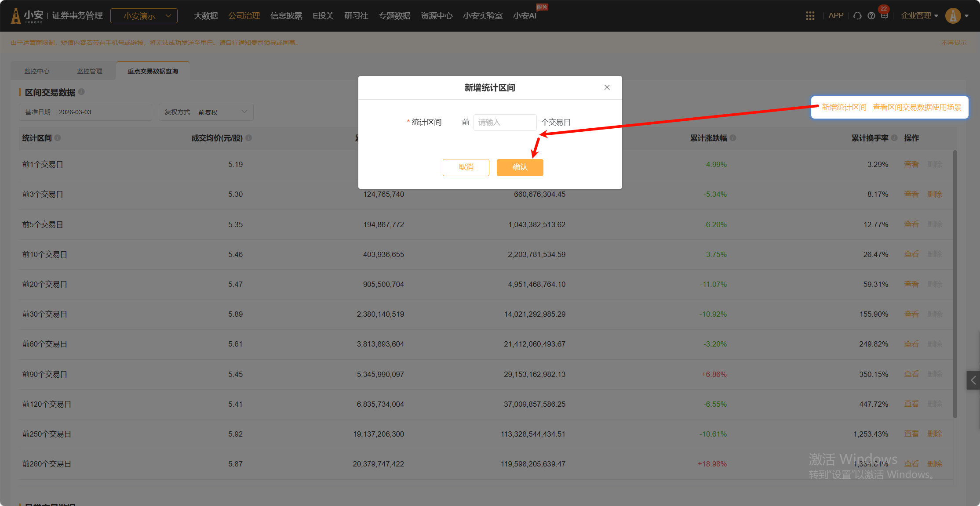Focus the 统计区间 number input field

504,123
